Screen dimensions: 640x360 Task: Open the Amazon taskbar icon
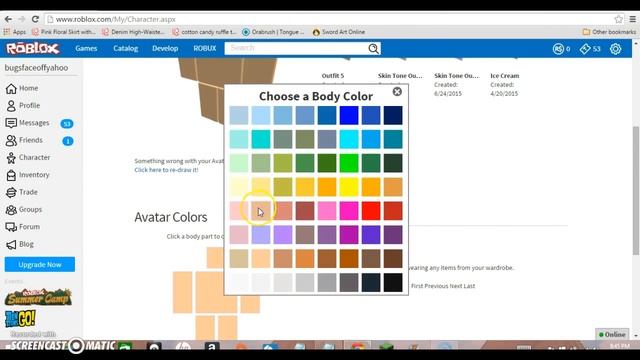(x=211, y=347)
